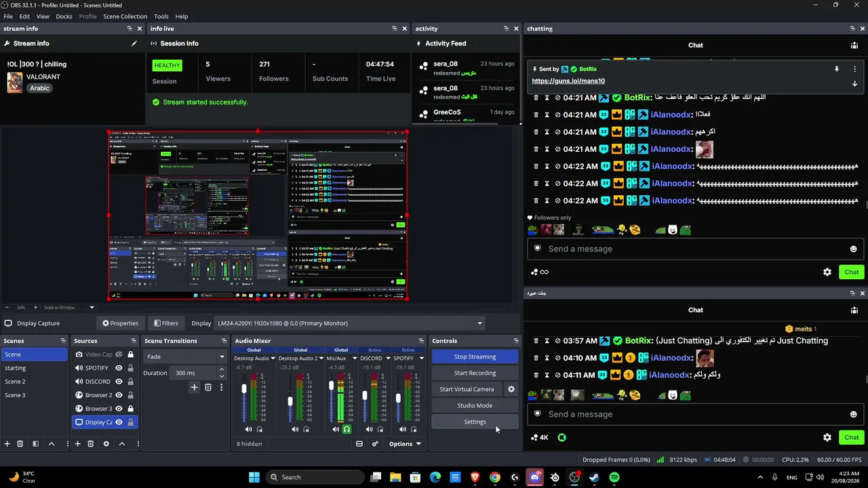Open the File menu
868x488 pixels.
(8, 16)
